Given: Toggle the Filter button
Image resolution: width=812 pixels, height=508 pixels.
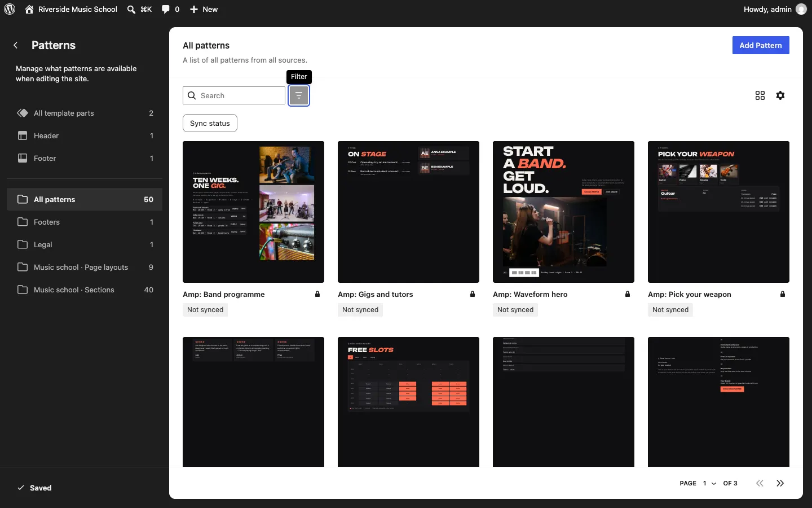Looking at the screenshot, I should click(299, 95).
